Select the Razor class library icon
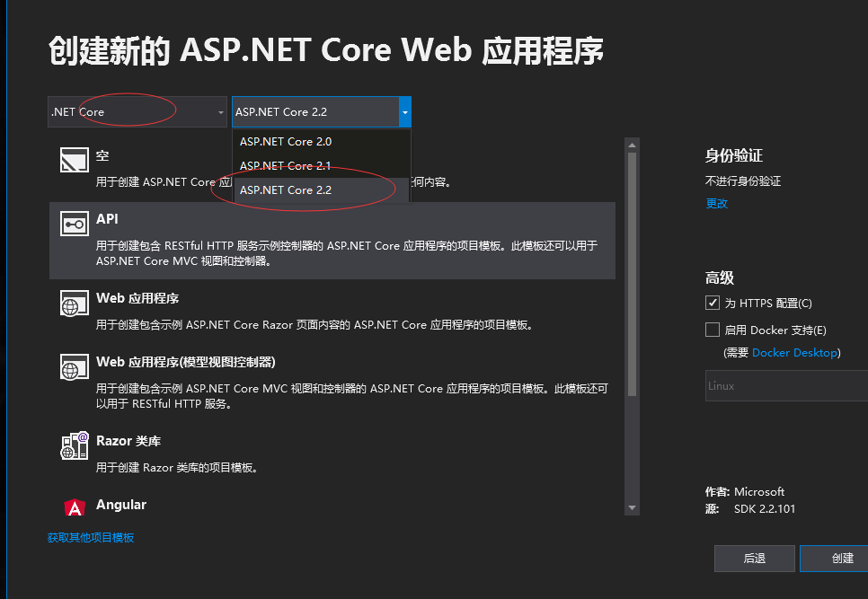The height and width of the screenshot is (599, 868). tap(75, 445)
